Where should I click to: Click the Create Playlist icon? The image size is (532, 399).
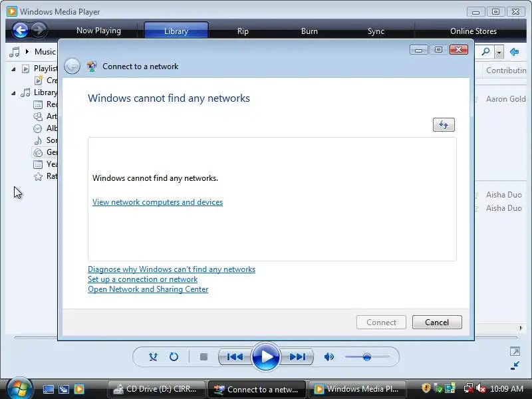(39, 80)
